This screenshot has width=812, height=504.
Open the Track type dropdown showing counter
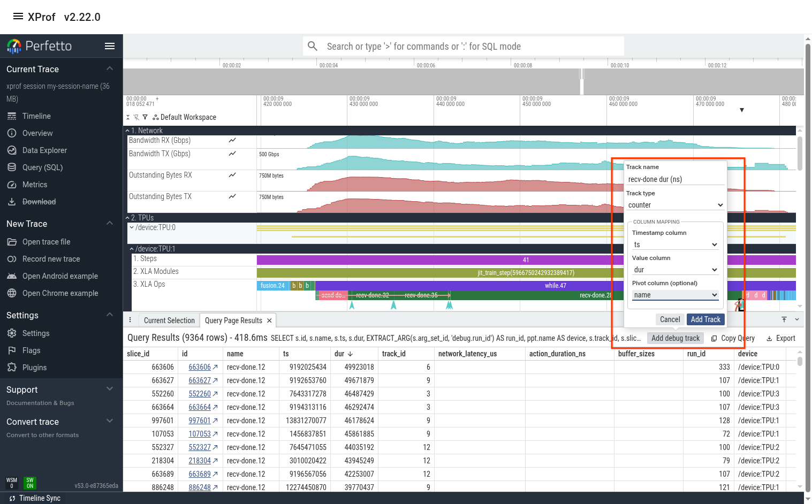pyautogui.click(x=675, y=205)
